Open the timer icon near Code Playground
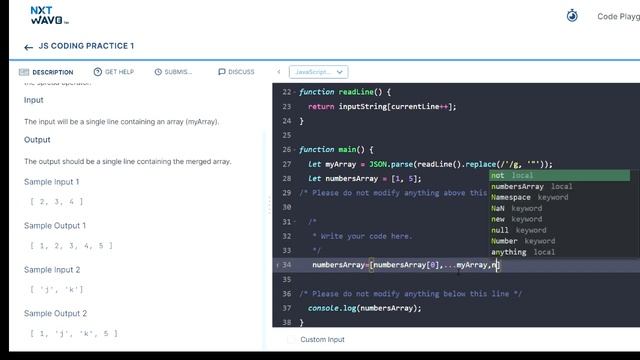This screenshot has height=360, width=640. tap(572, 16)
